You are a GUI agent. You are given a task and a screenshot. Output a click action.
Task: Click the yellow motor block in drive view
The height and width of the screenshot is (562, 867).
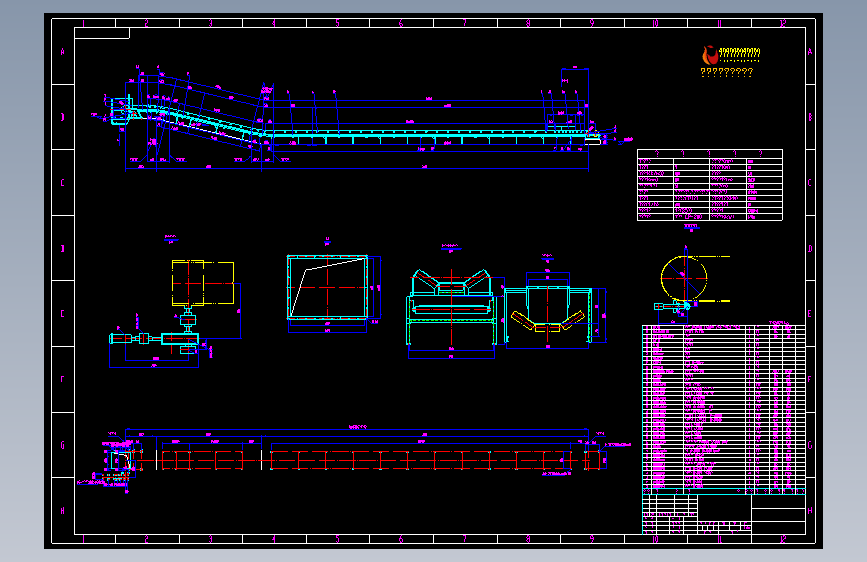[x=203, y=283]
